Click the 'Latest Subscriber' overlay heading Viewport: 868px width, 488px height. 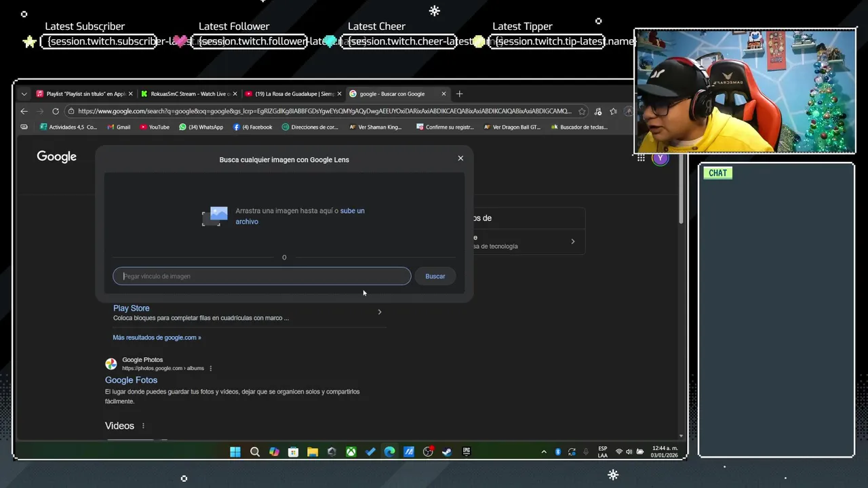click(x=85, y=26)
